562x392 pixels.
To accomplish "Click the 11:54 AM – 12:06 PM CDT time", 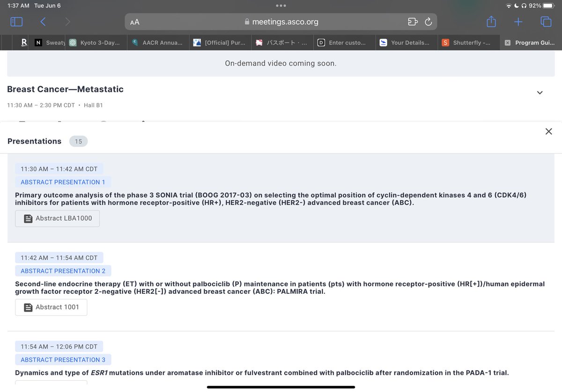I will (x=59, y=347).
